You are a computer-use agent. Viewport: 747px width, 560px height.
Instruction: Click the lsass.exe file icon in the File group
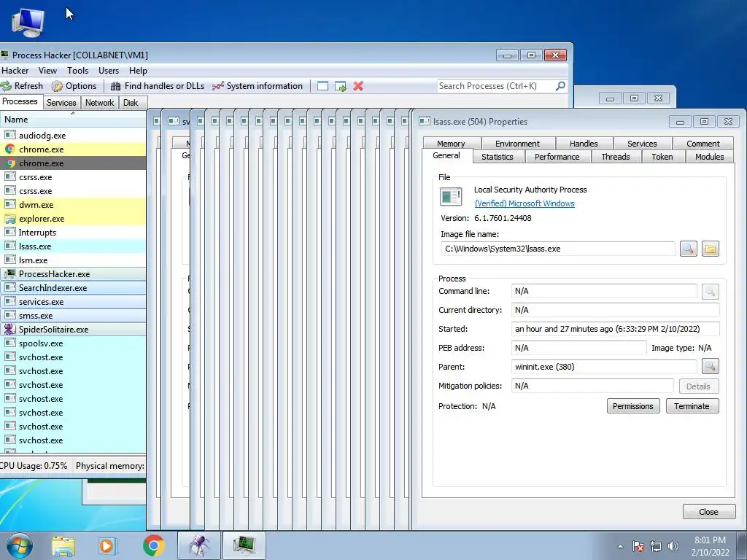tap(451, 196)
